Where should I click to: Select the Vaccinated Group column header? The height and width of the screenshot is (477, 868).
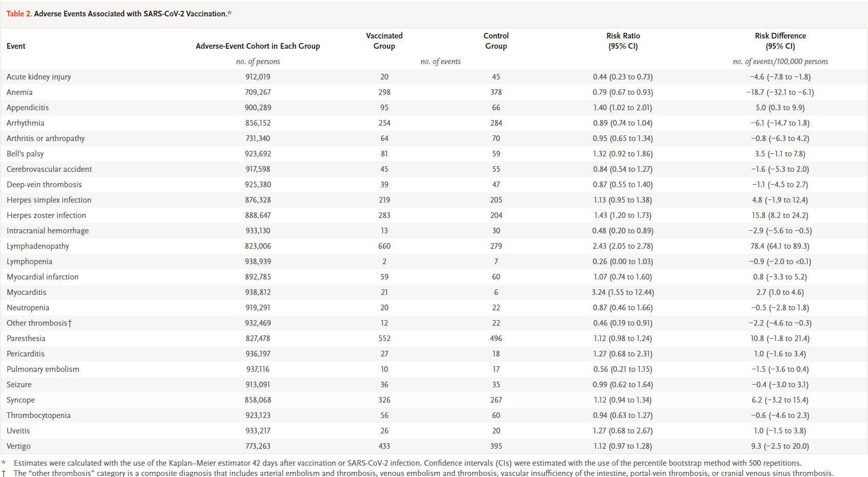coord(384,41)
